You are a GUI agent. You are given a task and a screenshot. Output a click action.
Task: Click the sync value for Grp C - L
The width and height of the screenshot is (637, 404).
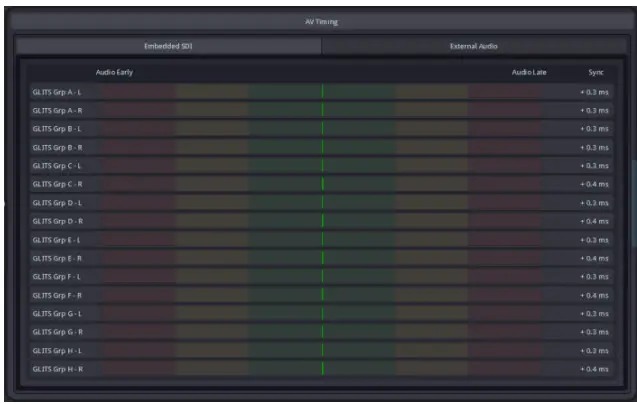(594, 166)
